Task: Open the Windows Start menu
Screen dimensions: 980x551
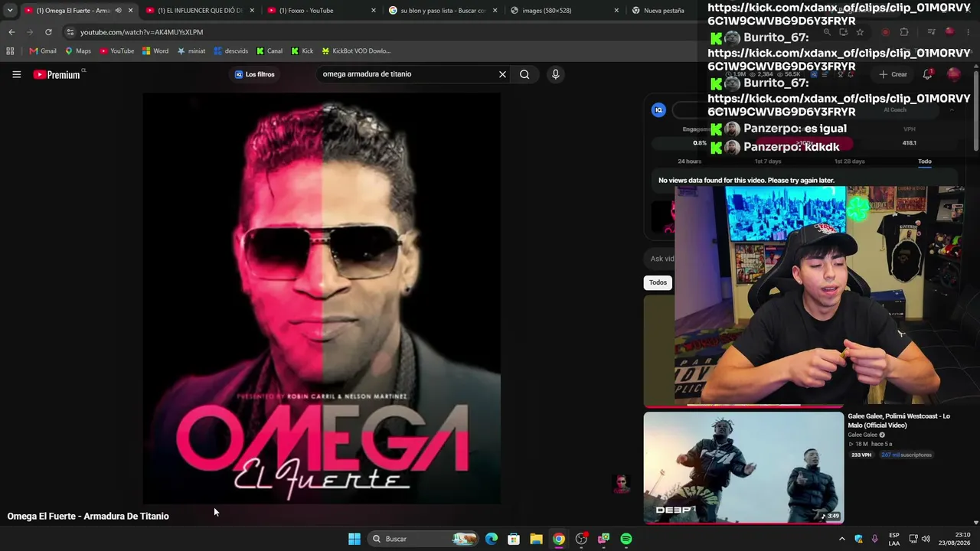Action: coord(354,539)
